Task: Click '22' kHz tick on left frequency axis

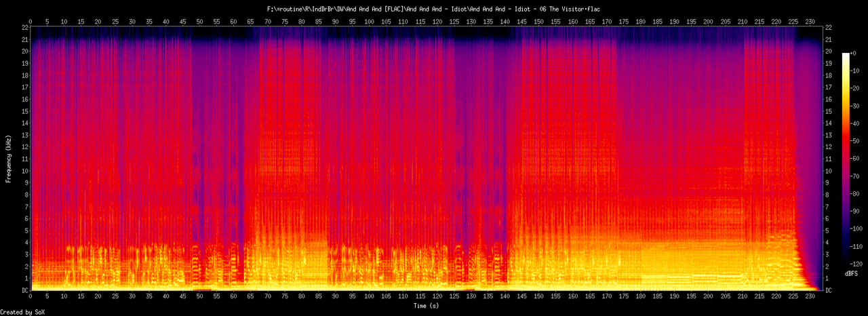Action: pos(24,27)
